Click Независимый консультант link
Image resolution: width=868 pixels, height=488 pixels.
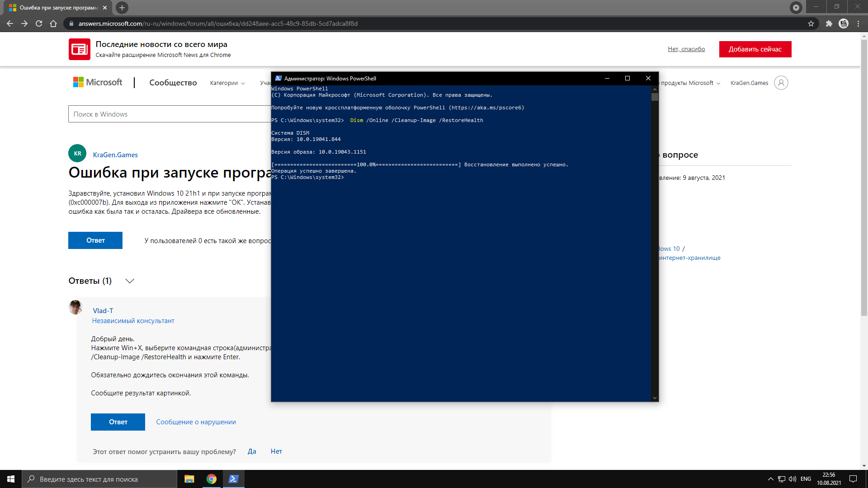[x=133, y=321]
